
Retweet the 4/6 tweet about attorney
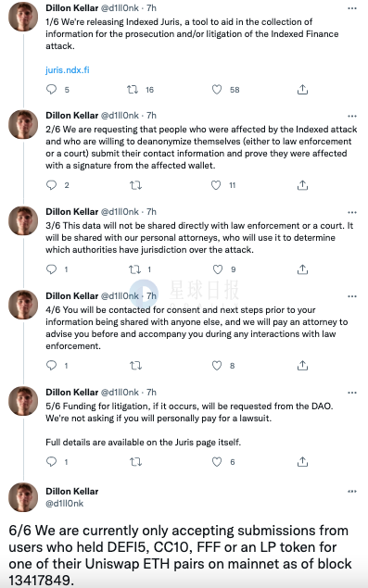[x=135, y=365]
